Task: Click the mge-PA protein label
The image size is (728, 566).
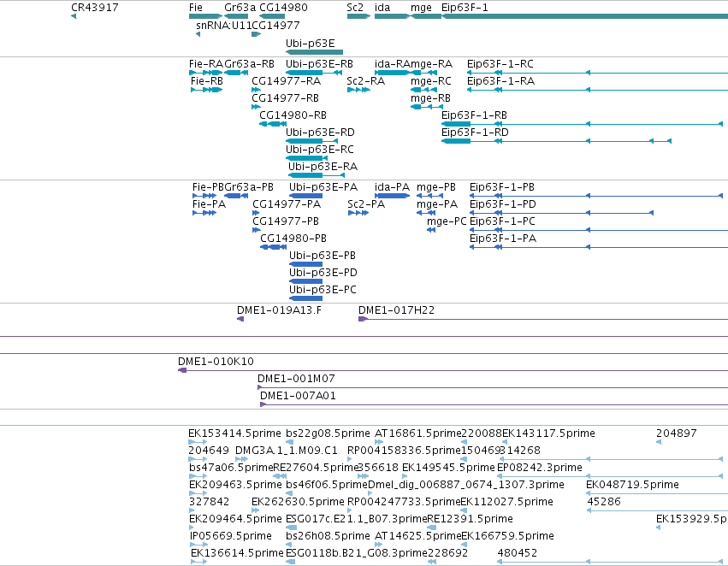Action: click(437, 204)
